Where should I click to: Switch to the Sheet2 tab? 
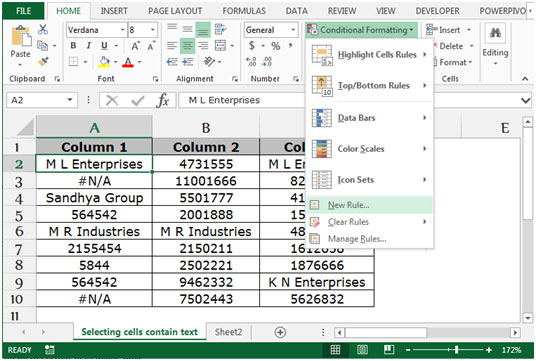[x=228, y=332]
